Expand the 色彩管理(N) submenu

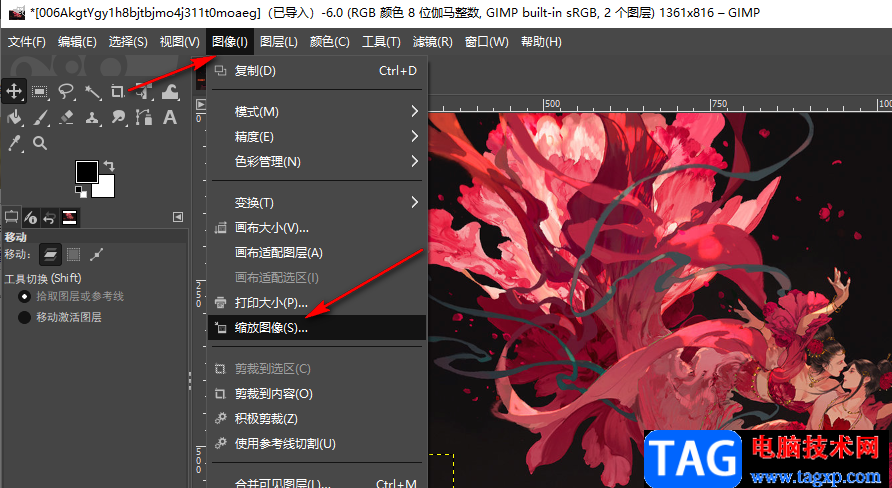[317, 162]
